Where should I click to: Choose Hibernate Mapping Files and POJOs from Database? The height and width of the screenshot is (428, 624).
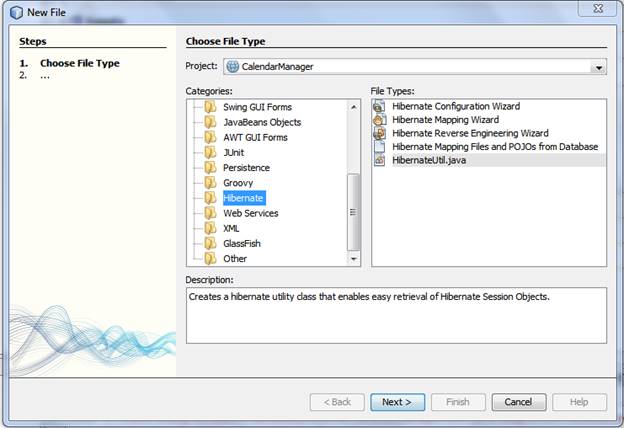tap(495, 147)
